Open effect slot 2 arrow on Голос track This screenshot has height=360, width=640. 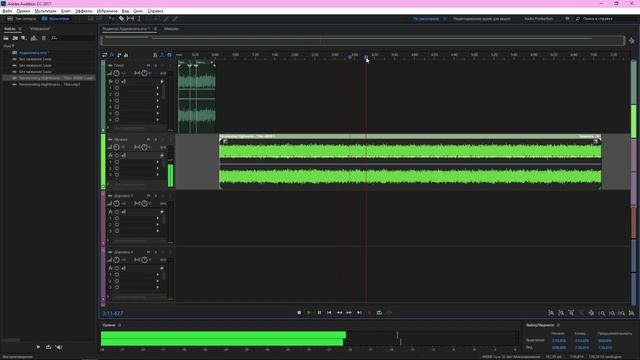(x=158, y=94)
